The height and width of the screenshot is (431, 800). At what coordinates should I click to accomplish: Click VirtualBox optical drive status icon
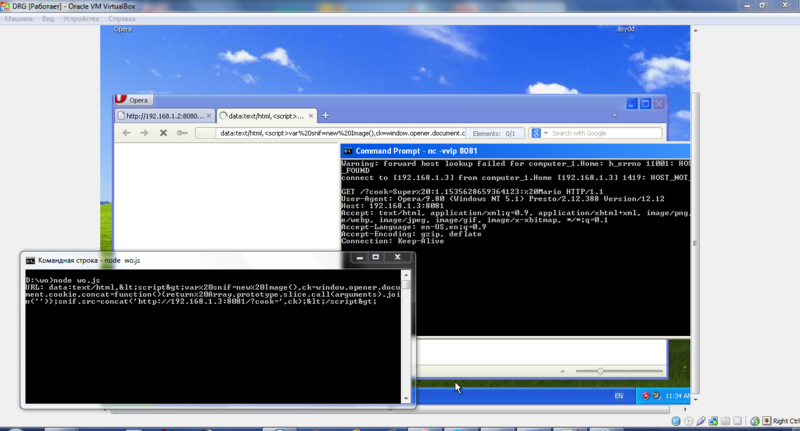[x=688, y=421]
